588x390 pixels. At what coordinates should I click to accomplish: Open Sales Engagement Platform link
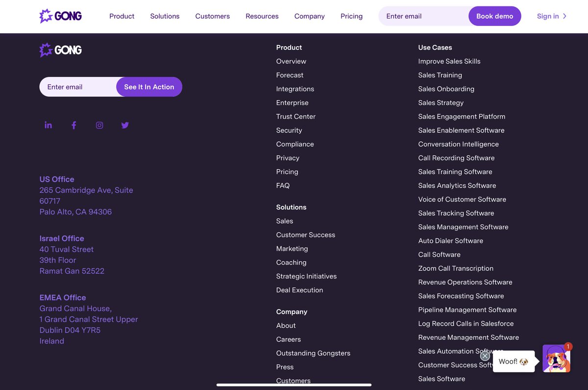(462, 116)
